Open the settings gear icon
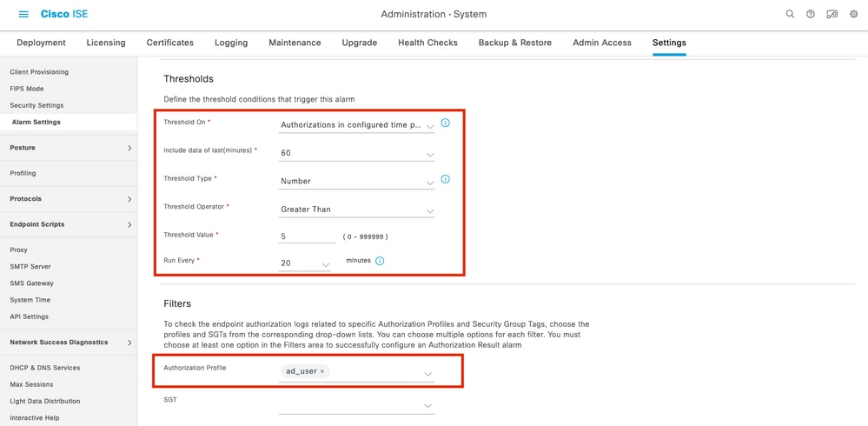Viewport: 868px width, 426px height. click(x=853, y=15)
